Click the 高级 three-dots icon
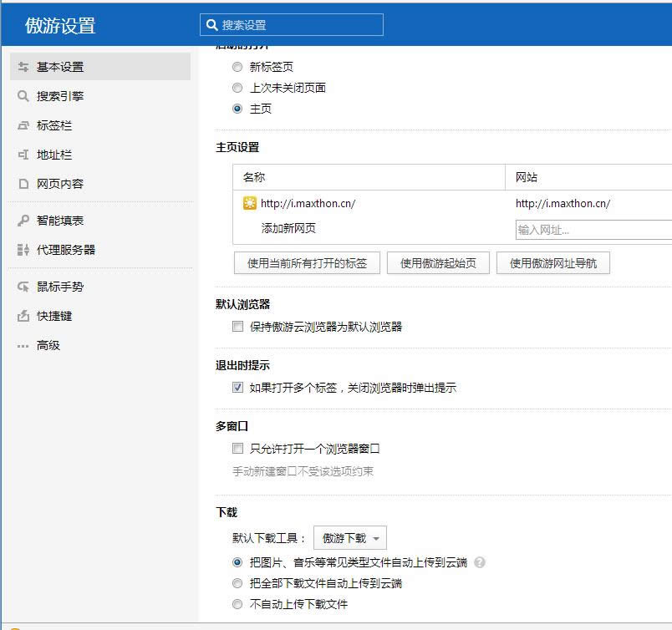Image resolution: width=672 pixels, height=630 pixels. tap(23, 345)
